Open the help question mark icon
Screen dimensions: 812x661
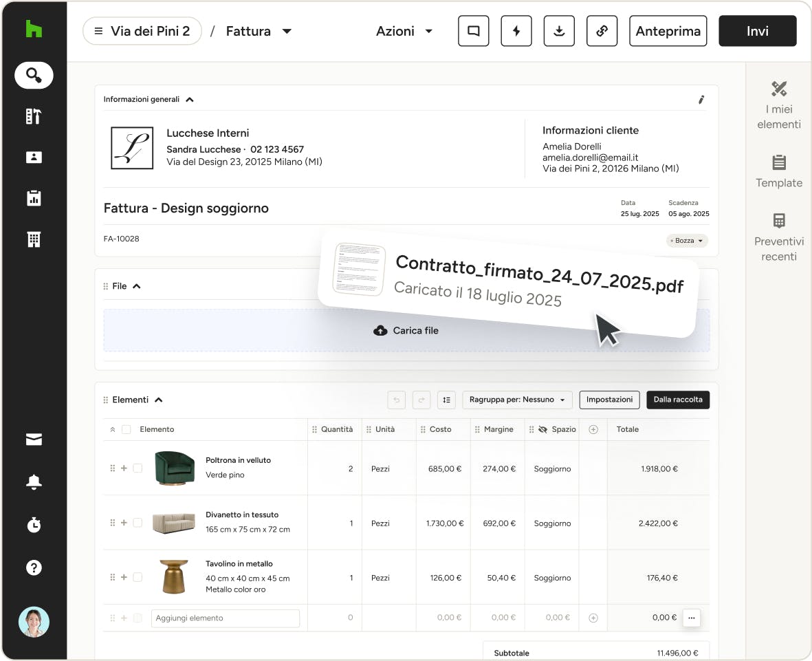coord(34,567)
